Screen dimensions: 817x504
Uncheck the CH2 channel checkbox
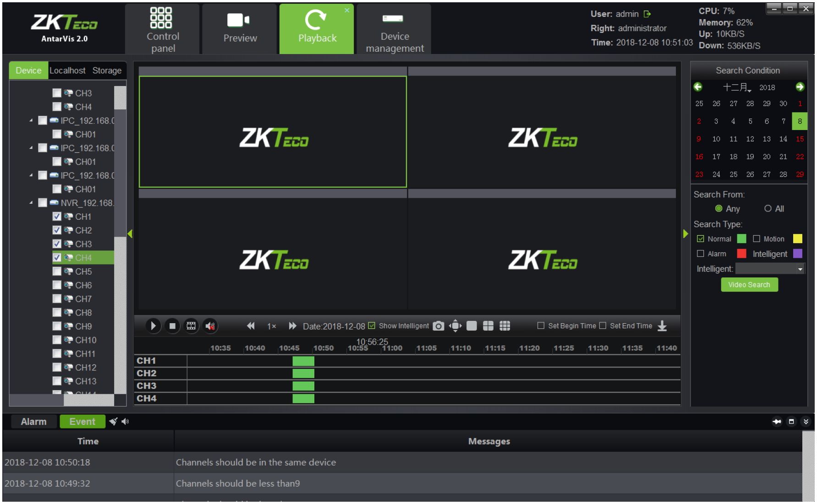[x=57, y=230]
